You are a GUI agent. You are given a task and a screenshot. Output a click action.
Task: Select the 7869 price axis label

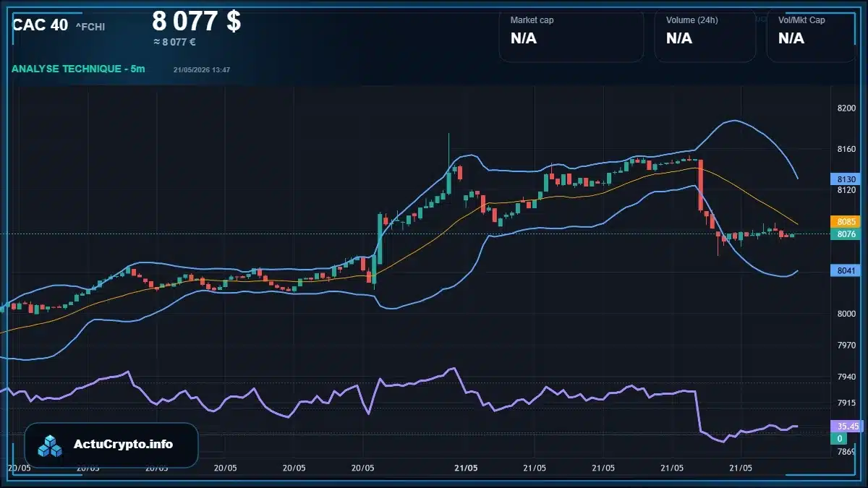click(x=846, y=452)
